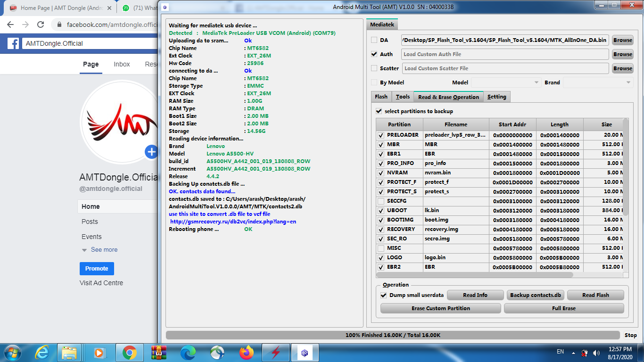
Task: Tick the By Model checkbox
Action: pos(374,82)
